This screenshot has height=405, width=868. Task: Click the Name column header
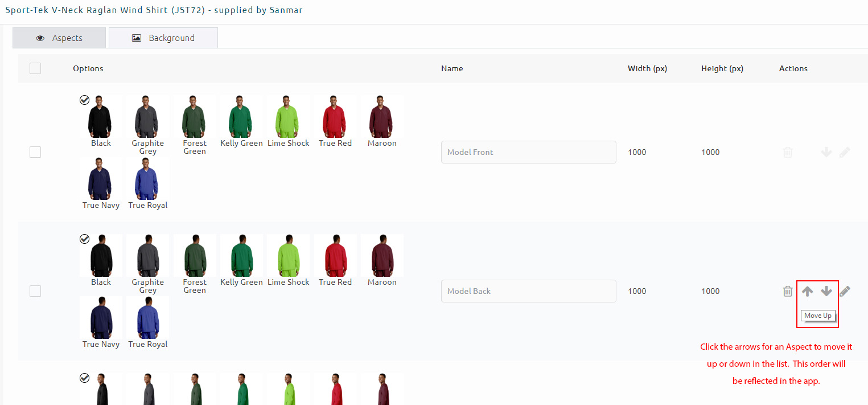pyautogui.click(x=452, y=68)
